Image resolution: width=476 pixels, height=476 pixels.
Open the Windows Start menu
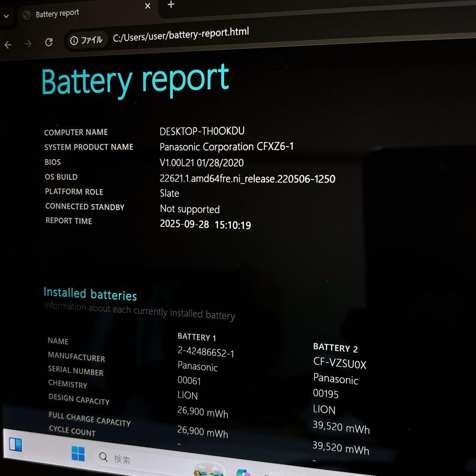[x=78, y=454]
